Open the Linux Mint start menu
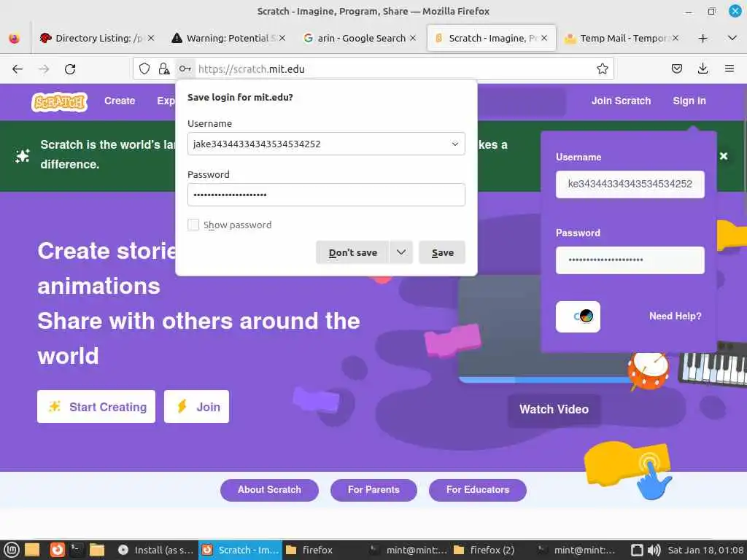Viewport: 747px width, 560px height. (11, 550)
